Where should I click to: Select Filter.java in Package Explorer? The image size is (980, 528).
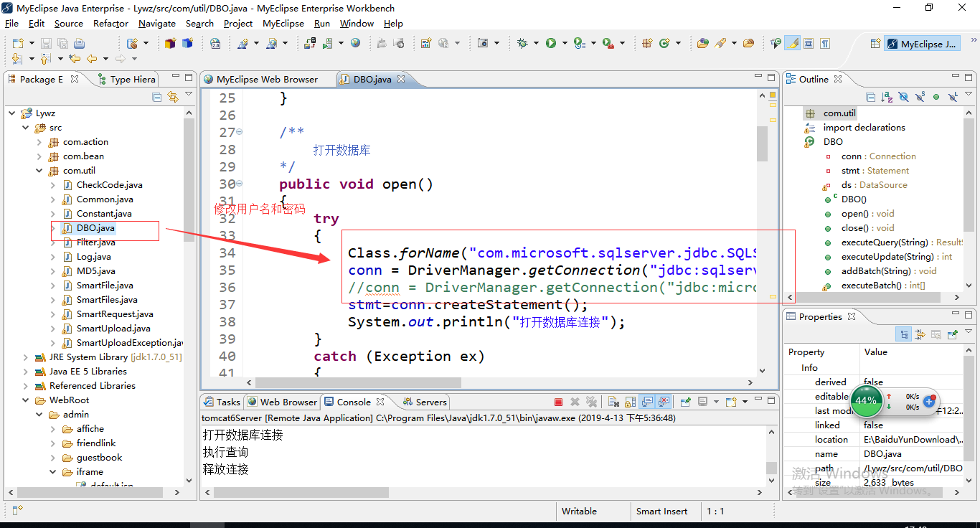(x=95, y=242)
